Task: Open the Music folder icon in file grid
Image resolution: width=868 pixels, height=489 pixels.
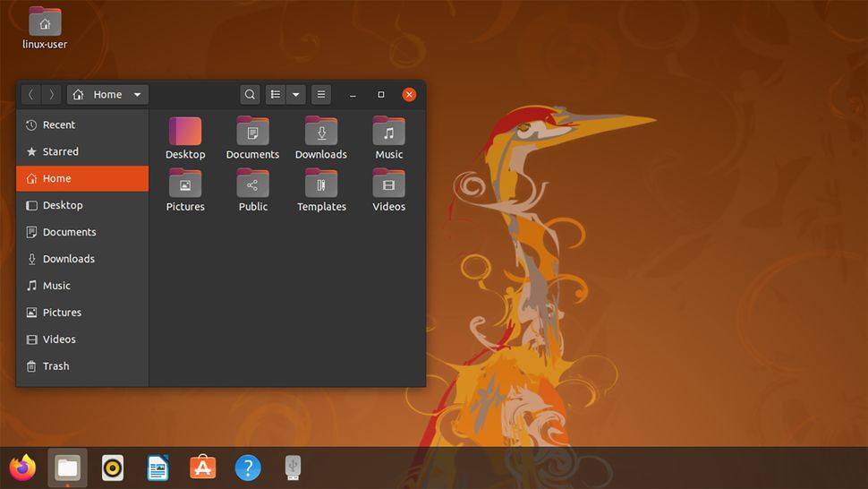Action: tap(388, 132)
